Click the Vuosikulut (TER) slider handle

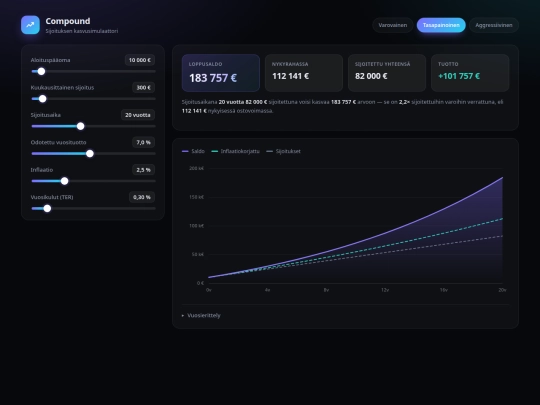point(47,208)
